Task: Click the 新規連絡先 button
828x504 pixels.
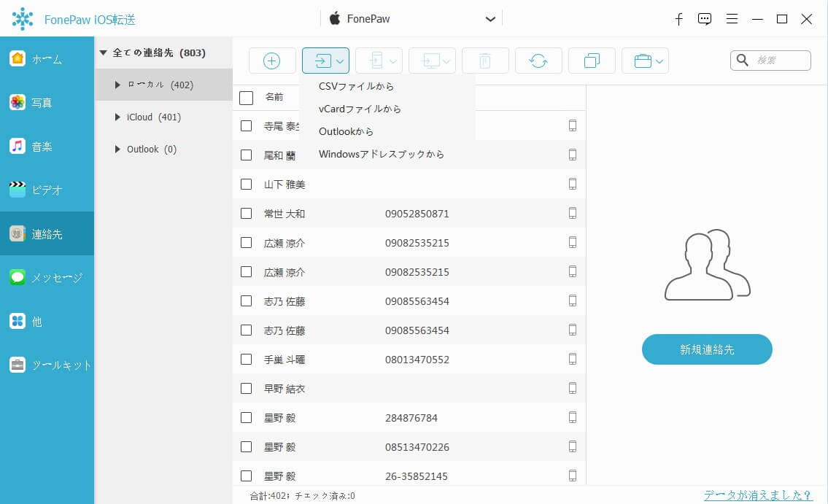Action: pos(707,349)
